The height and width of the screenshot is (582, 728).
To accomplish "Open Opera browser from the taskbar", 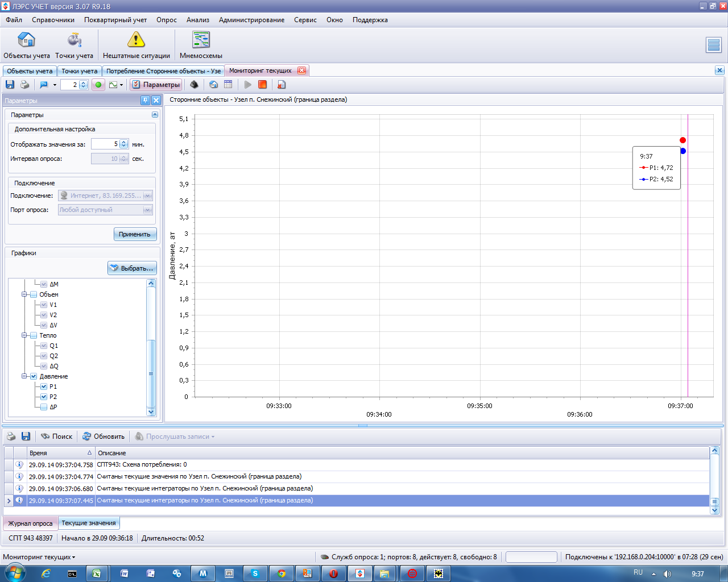I will [x=334, y=573].
